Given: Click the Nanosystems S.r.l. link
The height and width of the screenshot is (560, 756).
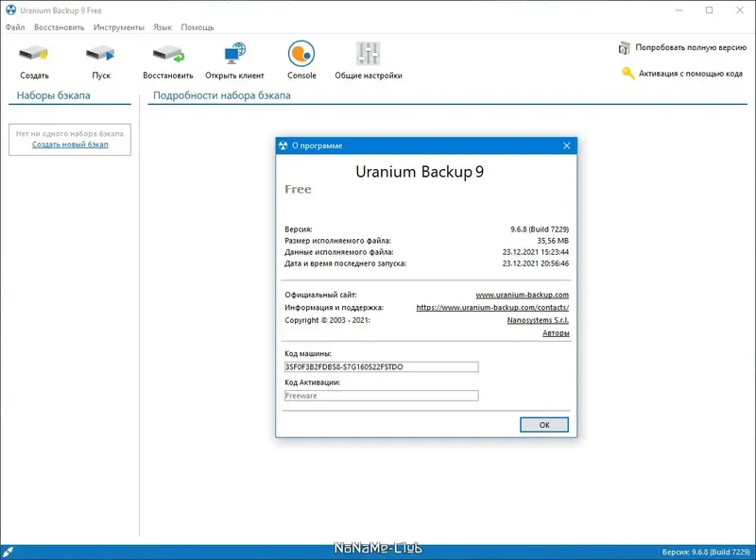Looking at the screenshot, I should pyautogui.click(x=538, y=320).
